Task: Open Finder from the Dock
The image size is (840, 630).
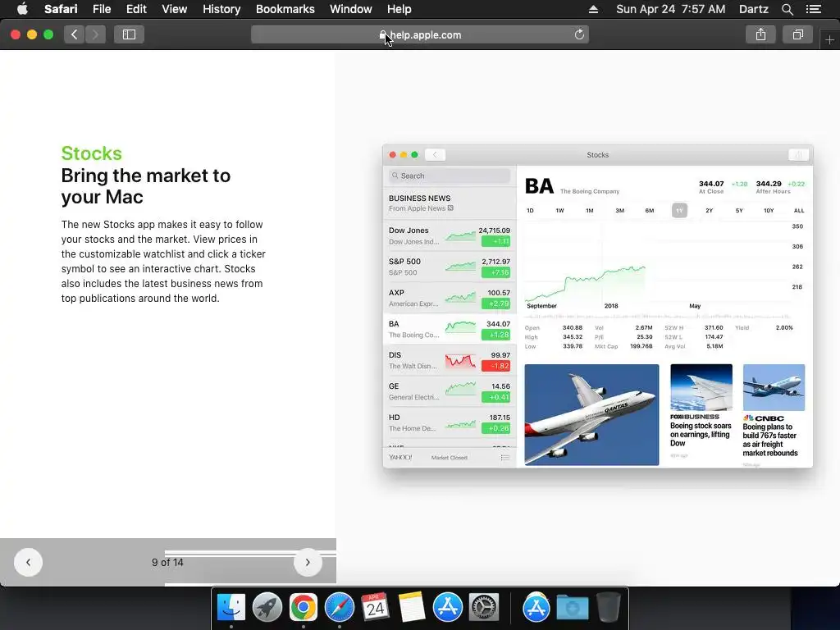Action: click(231, 608)
